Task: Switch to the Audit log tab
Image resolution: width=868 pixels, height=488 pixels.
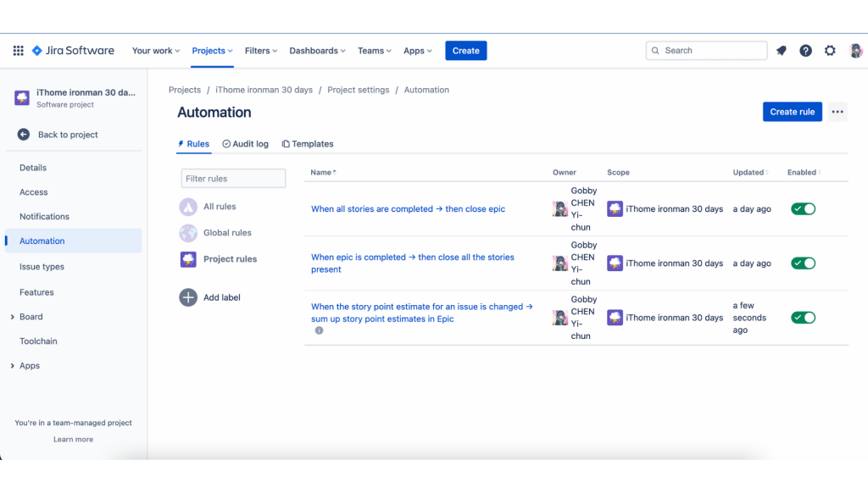Action: coord(245,144)
